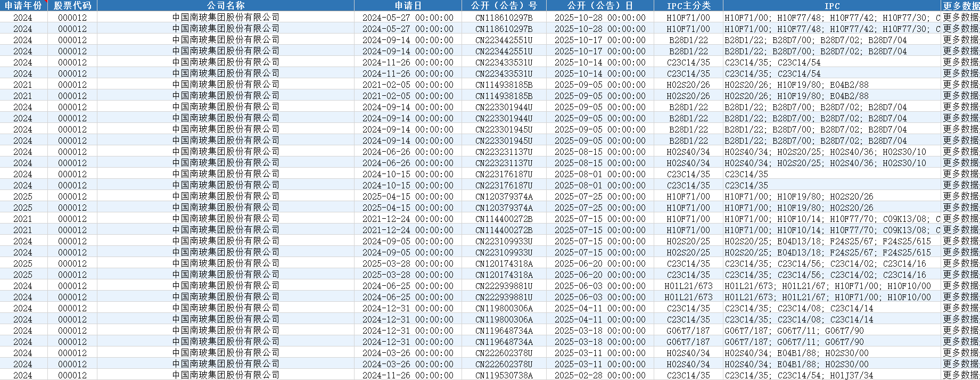This screenshot has width=980, height=380.
Task: Click the lower 2025-04-11 publication date cell
Action: pyautogui.click(x=600, y=319)
